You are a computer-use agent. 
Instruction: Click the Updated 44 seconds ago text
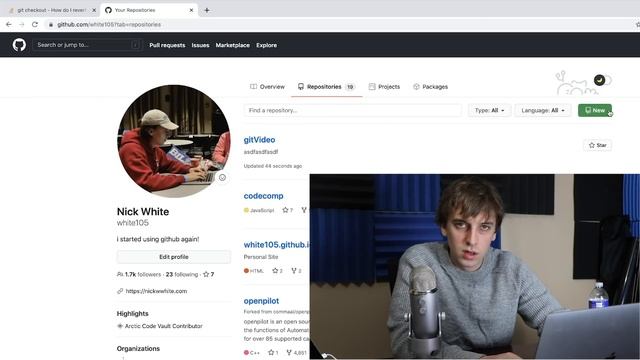[x=273, y=166]
